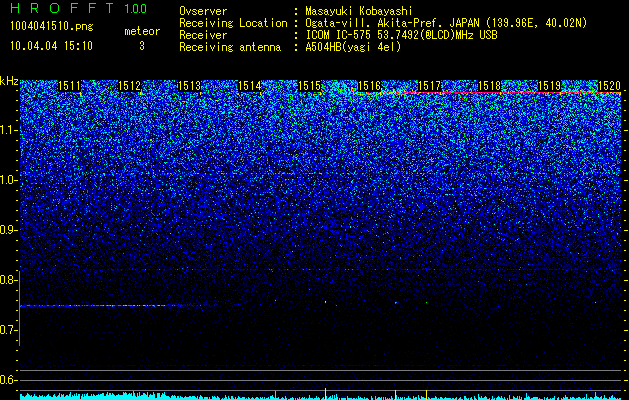Click the yellow meteor marker just after 1517
The image size is (629, 400).
coord(426,394)
